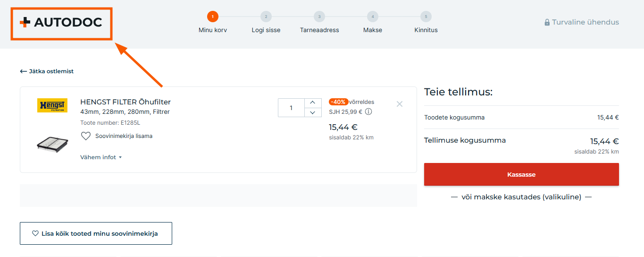The height and width of the screenshot is (257, 644).
Task: Click the Minu korv step circle
Action: click(x=213, y=17)
